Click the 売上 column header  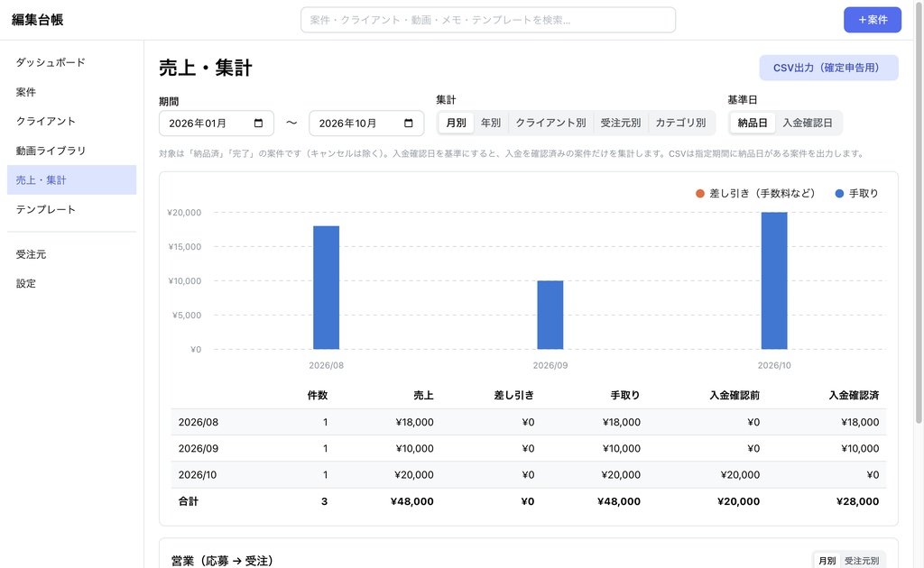(423, 396)
